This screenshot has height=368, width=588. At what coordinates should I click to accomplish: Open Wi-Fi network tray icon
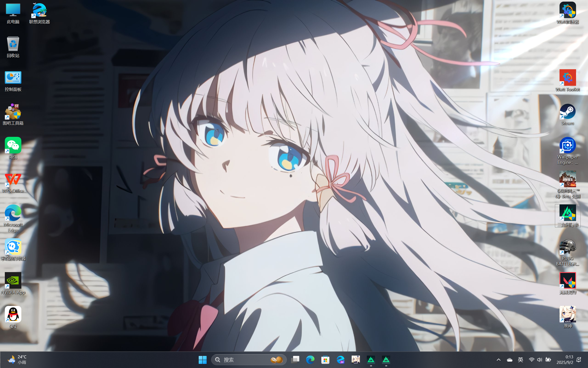(532, 360)
